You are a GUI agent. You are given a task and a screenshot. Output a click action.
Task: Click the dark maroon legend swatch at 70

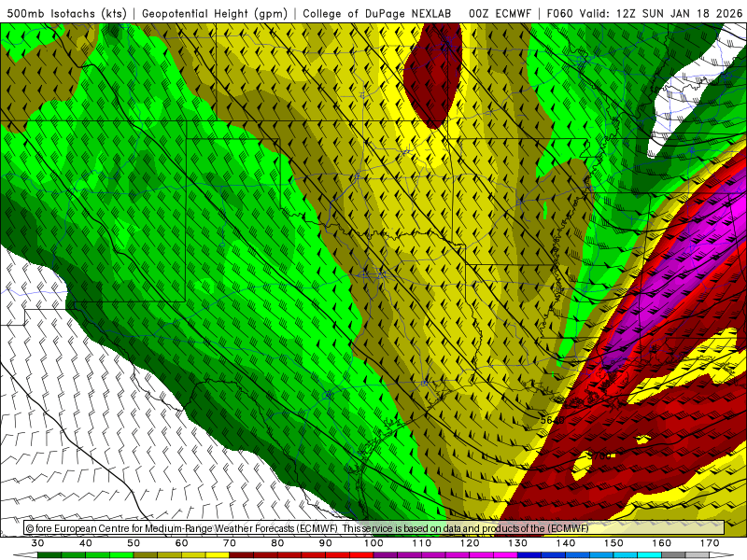tap(242, 555)
